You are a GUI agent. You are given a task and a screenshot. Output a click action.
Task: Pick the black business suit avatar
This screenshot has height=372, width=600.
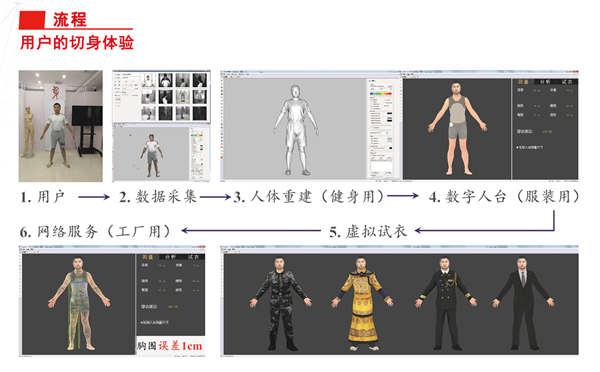(523, 303)
